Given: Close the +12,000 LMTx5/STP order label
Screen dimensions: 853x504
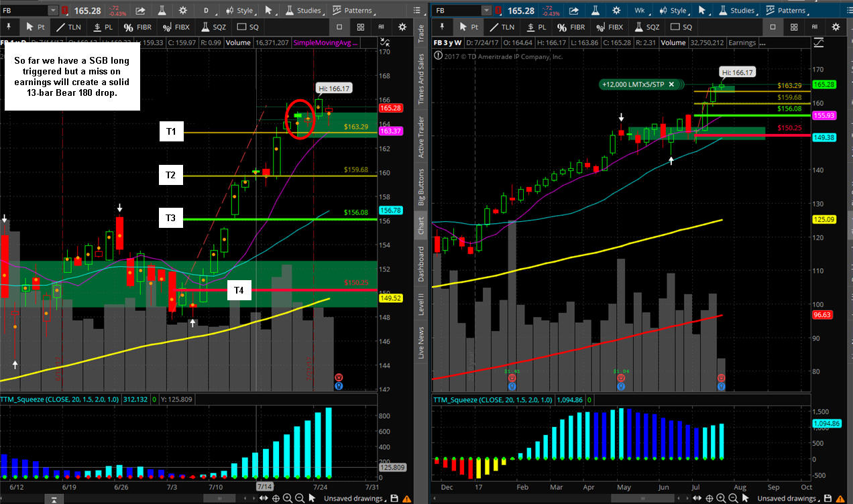Looking at the screenshot, I should [671, 84].
